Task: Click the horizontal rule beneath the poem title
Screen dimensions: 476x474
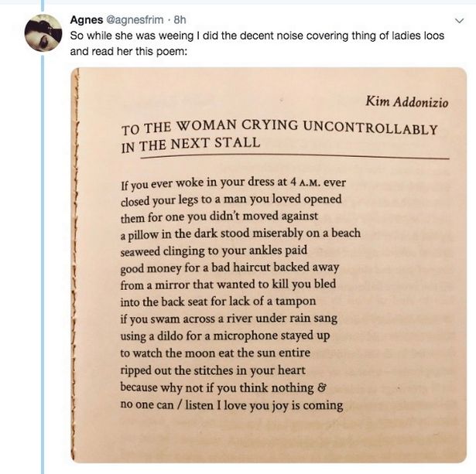Action: coord(294,157)
